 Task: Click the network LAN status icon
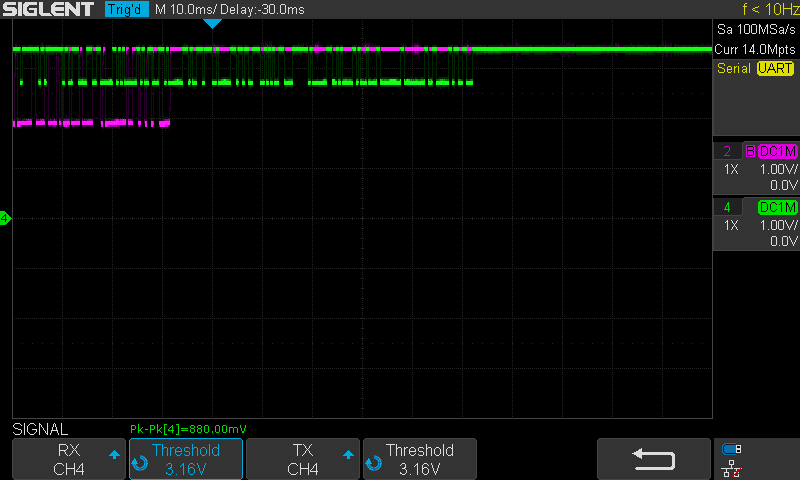coord(732,467)
